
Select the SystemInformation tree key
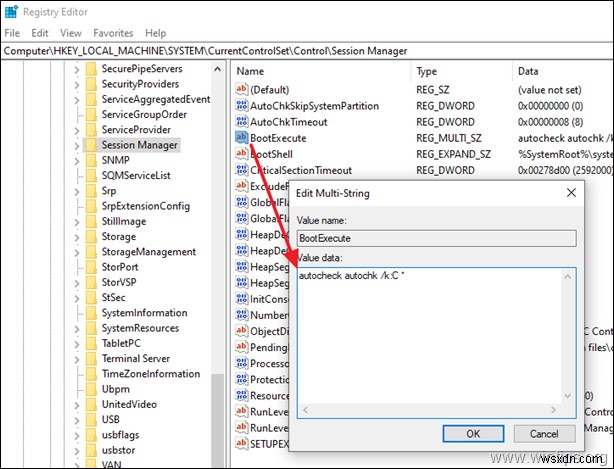[144, 313]
